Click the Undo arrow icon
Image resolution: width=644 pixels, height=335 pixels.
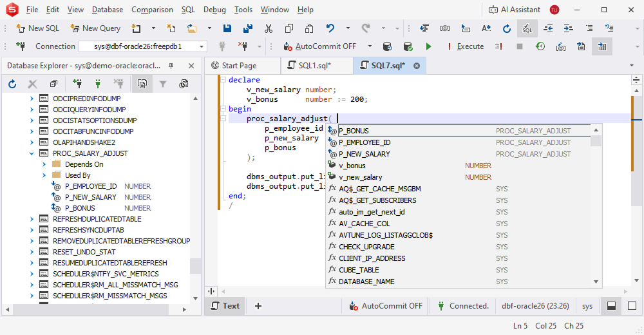pos(330,28)
